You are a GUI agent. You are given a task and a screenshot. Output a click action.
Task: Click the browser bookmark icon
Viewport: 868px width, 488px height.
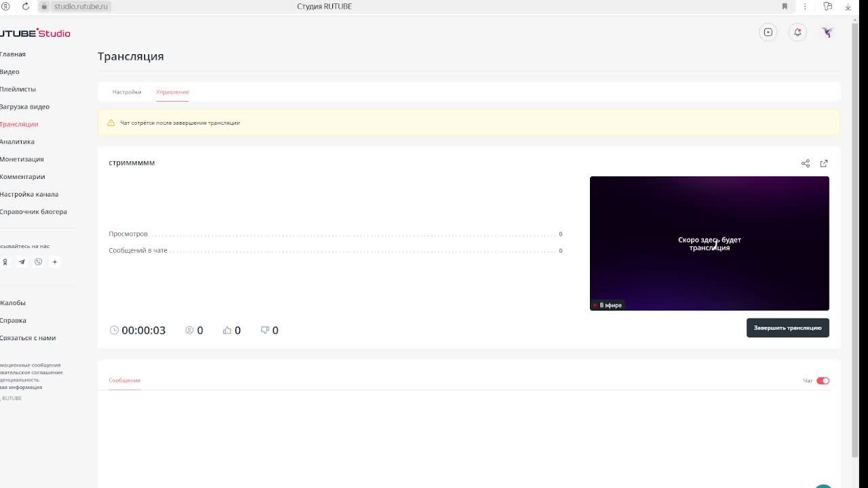[x=785, y=6]
